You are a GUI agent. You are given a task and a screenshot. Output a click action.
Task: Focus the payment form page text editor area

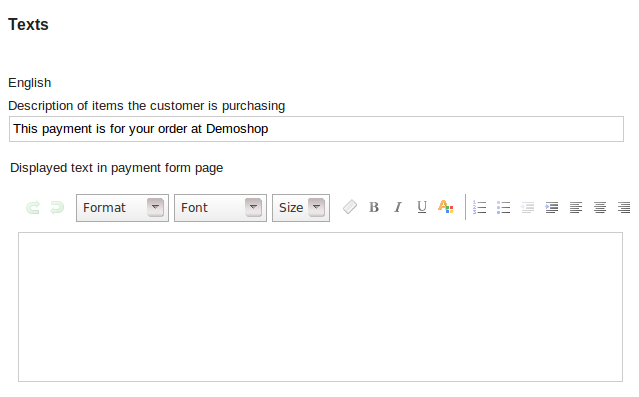320,307
